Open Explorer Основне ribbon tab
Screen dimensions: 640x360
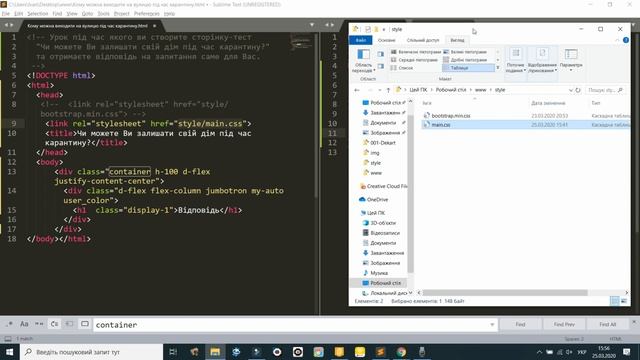click(x=386, y=40)
